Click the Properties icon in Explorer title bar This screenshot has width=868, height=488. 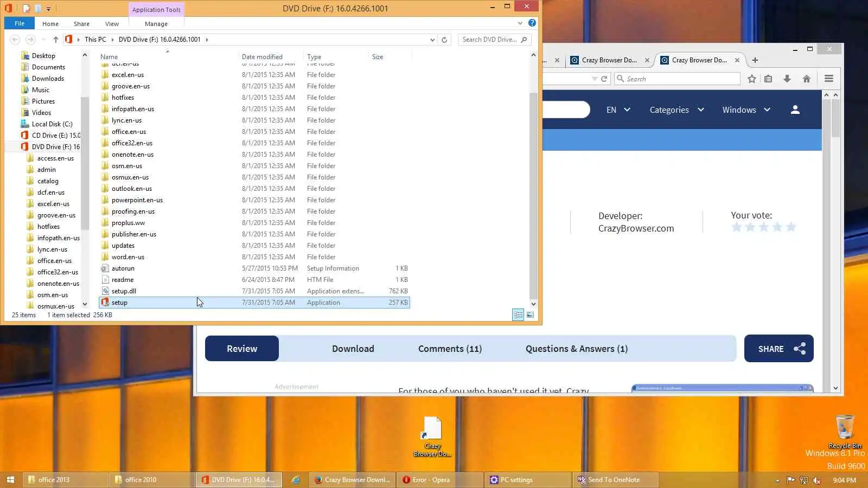click(26, 8)
